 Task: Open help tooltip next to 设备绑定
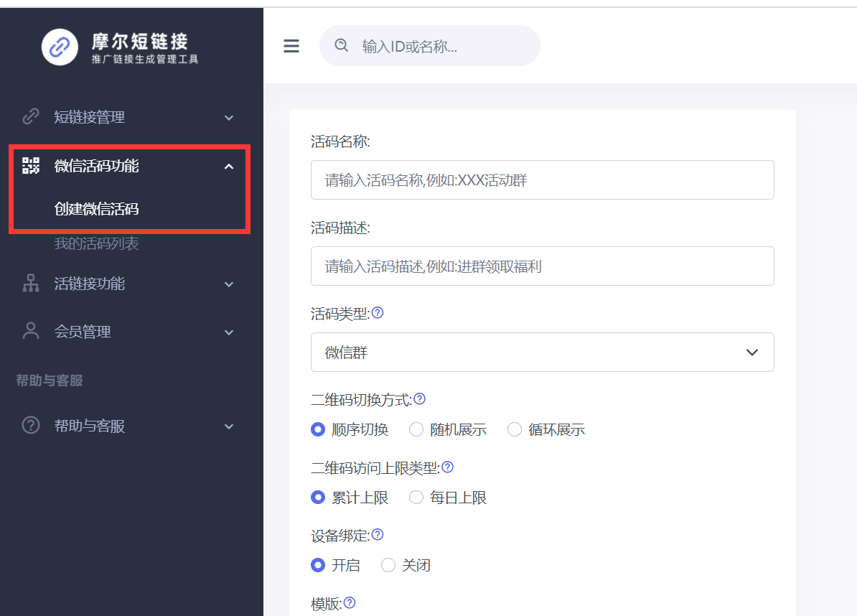point(378,535)
